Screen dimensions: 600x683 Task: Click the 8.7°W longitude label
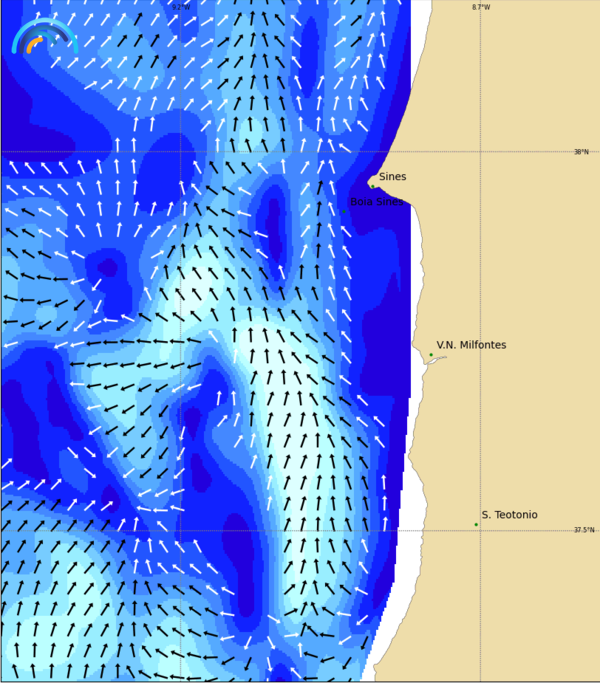[x=481, y=7]
